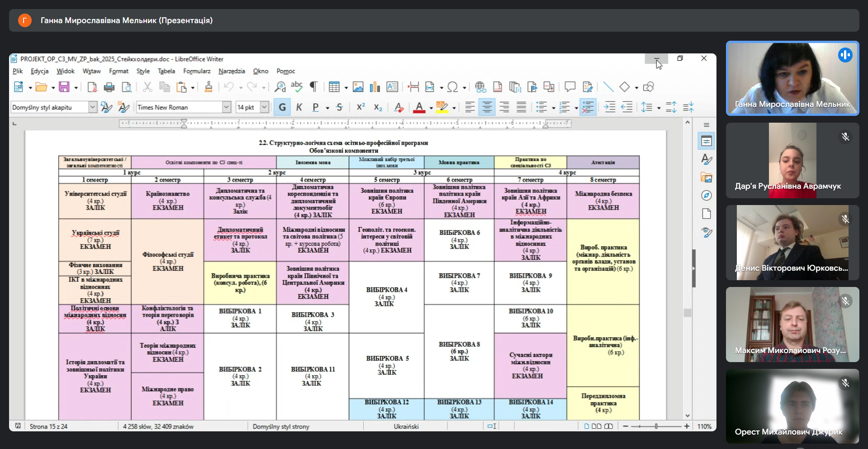
Task: Expand the paragraph style dropdown
Action: click(x=92, y=107)
